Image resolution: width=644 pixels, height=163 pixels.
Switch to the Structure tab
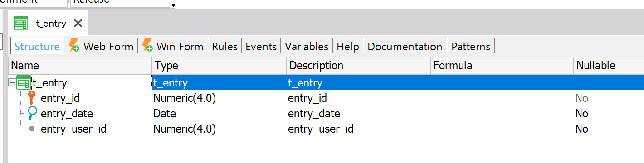pyautogui.click(x=37, y=46)
